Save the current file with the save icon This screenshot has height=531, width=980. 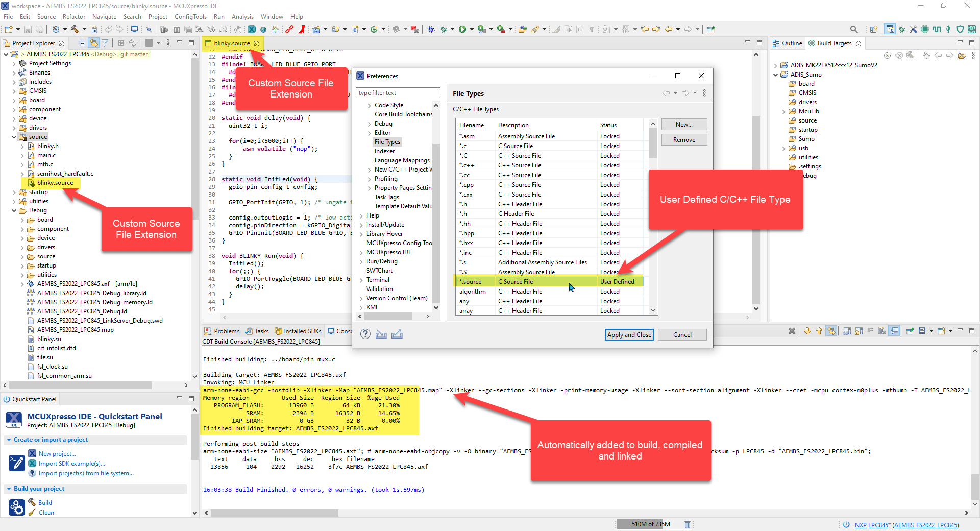click(x=28, y=29)
